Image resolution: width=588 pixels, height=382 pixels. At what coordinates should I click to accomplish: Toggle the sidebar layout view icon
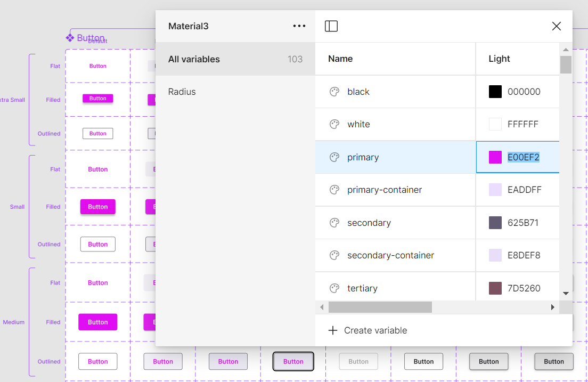tap(331, 26)
